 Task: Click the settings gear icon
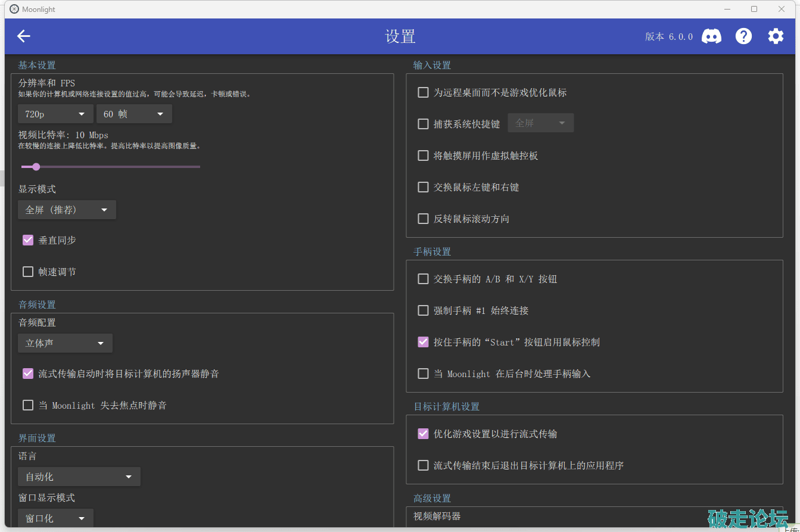point(776,36)
